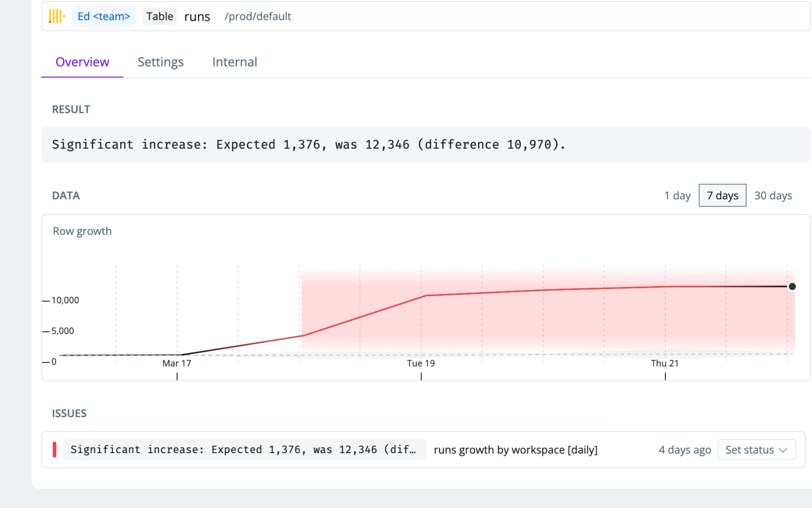Click runs growth by workspace [daily] monitor

[x=516, y=450]
